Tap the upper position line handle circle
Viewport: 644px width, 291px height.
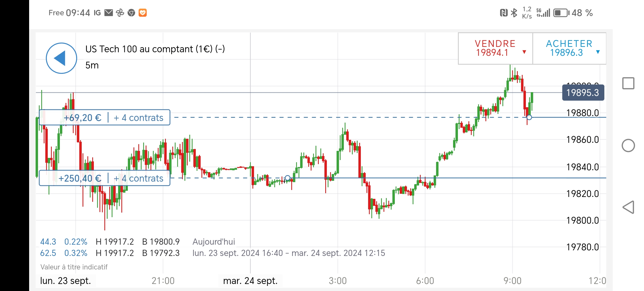pyautogui.click(x=529, y=117)
